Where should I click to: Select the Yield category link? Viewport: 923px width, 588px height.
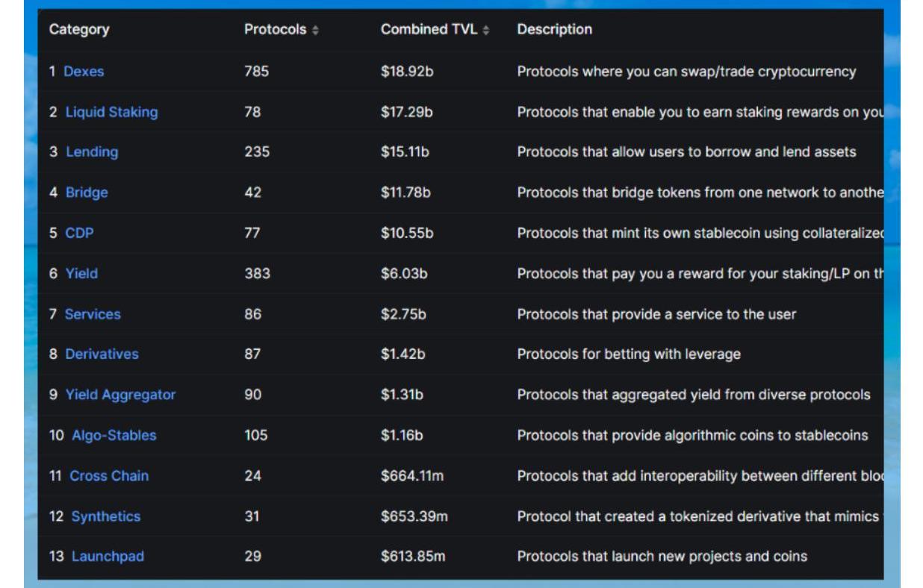pyautogui.click(x=81, y=273)
